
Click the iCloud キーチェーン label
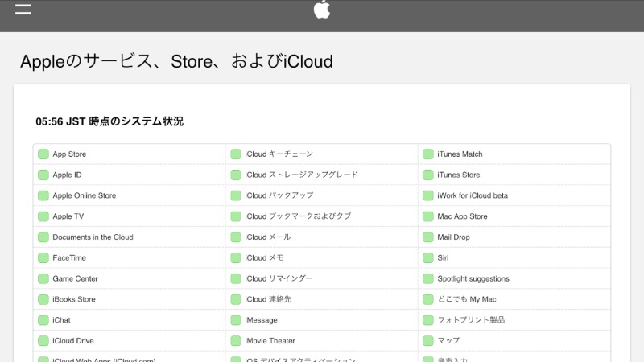click(x=279, y=154)
